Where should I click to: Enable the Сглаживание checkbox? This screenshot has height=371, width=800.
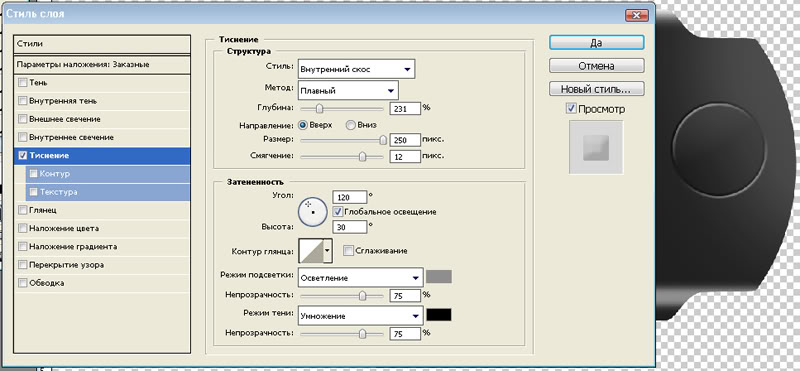[x=349, y=251]
